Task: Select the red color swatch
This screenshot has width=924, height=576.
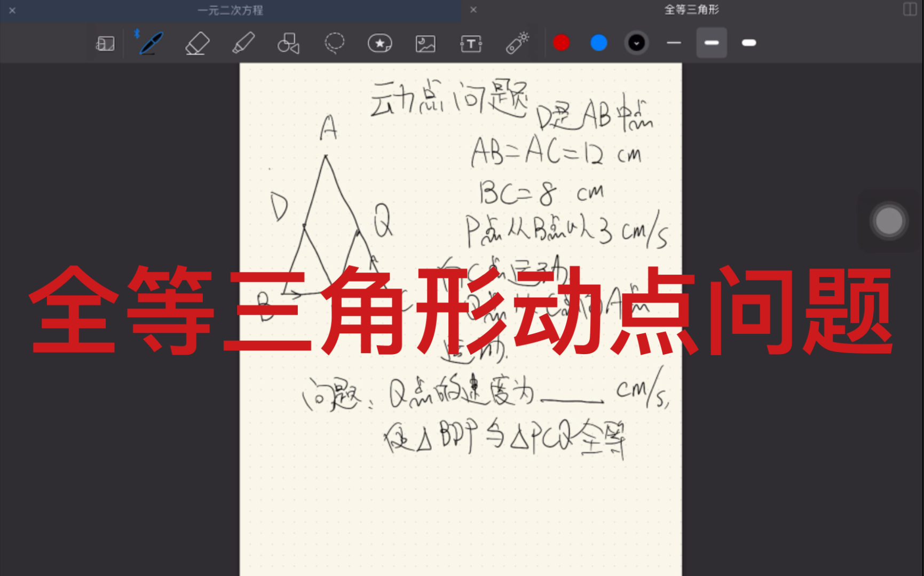Action: [x=561, y=43]
